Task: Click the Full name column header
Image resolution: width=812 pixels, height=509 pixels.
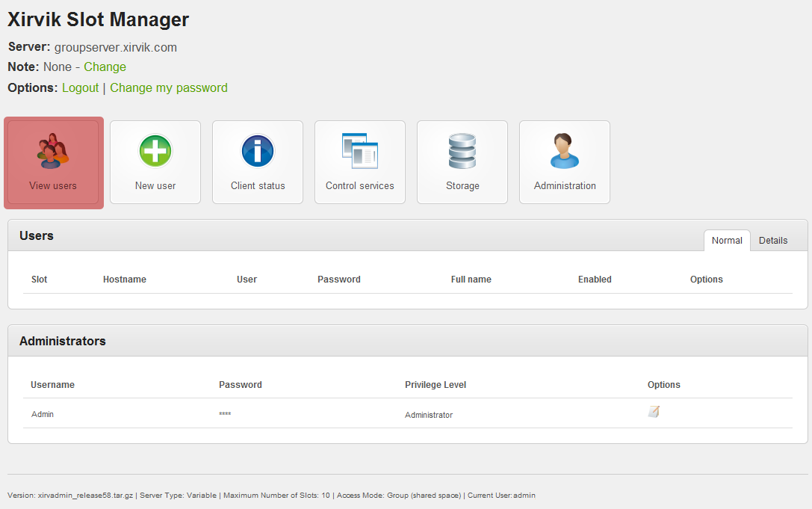Action: 471,280
